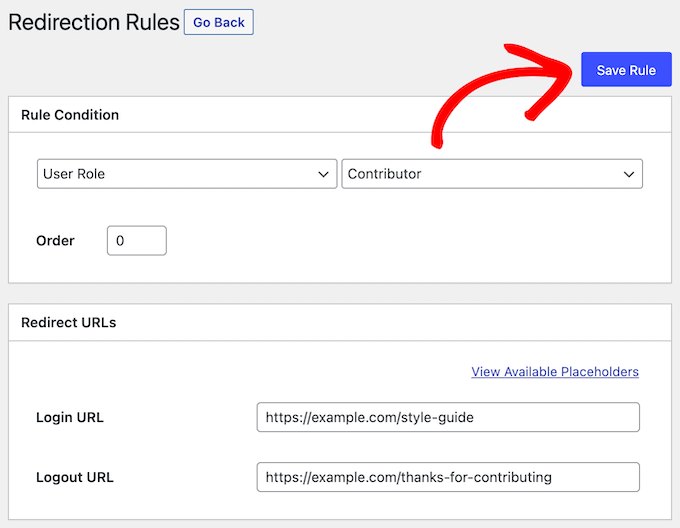Click the value 0 in Order field

(120, 241)
